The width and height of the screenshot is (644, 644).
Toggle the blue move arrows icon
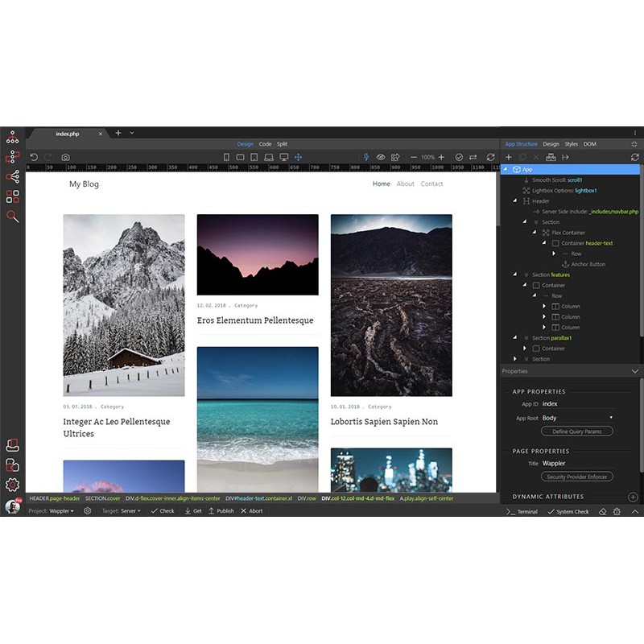pyautogui.click(x=298, y=157)
